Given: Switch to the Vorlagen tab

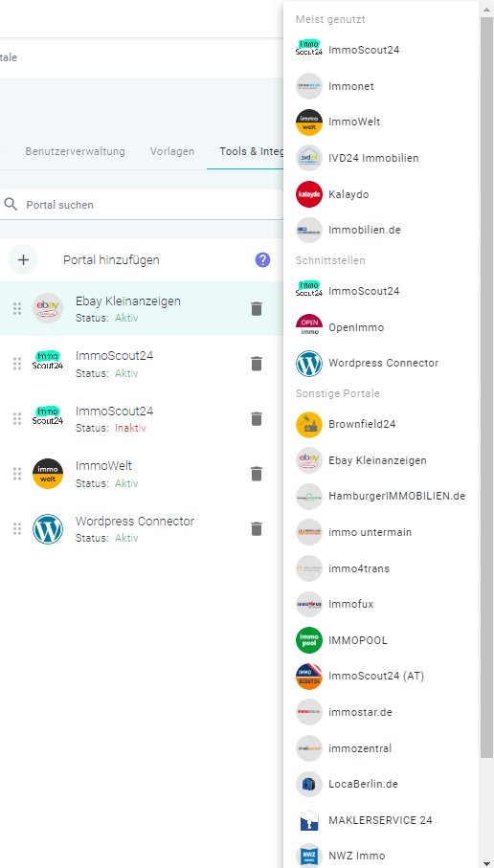Looking at the screenshot, I should [172, 151].
